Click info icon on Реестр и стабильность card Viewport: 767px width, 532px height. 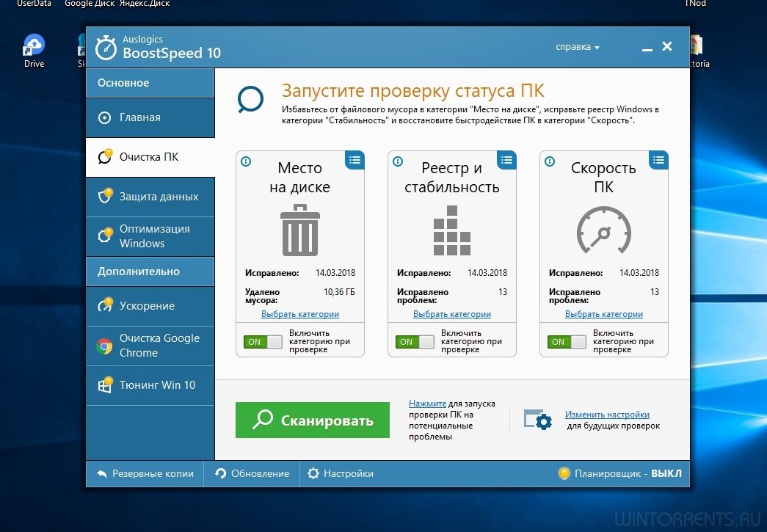coord(397,161)
